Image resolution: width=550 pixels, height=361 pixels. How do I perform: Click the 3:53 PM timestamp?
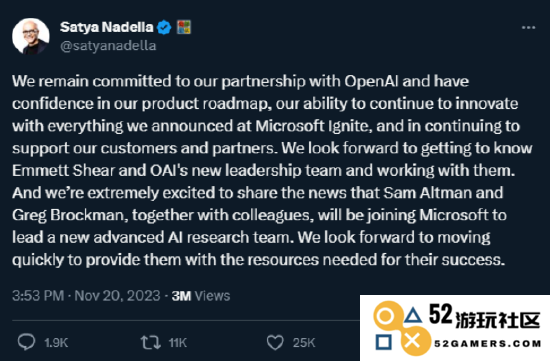pyautogui.click(x=38, y=296)
